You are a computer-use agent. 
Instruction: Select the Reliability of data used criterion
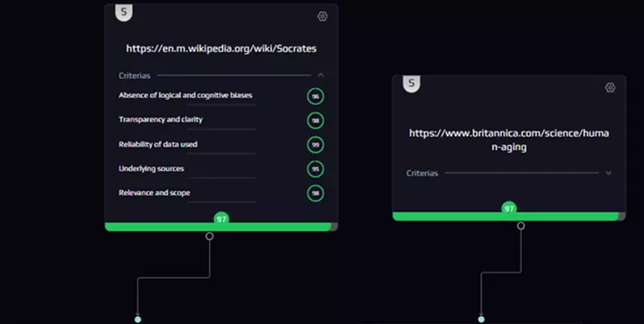[158, 144]
